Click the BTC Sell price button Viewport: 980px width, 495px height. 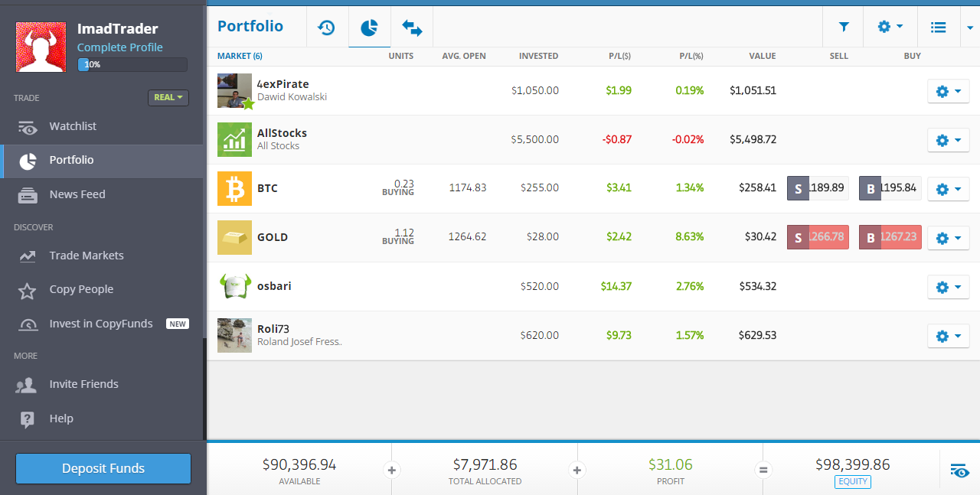(x=818, y=188)
